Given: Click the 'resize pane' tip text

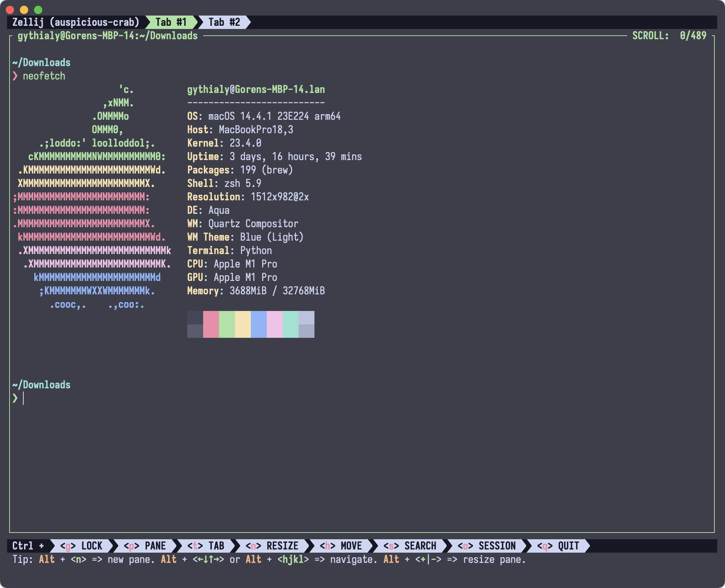Looking at the screenshot, I should (x=494, y=559).
